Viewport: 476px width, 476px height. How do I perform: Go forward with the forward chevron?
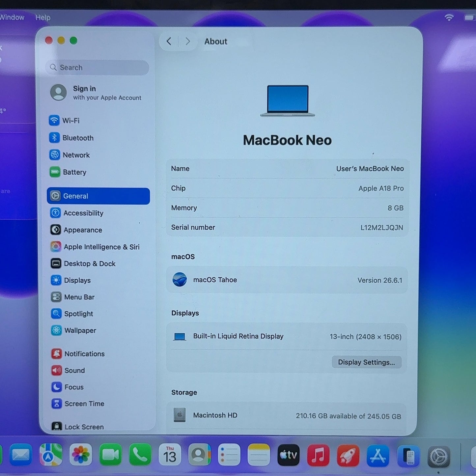pos(188,41)
